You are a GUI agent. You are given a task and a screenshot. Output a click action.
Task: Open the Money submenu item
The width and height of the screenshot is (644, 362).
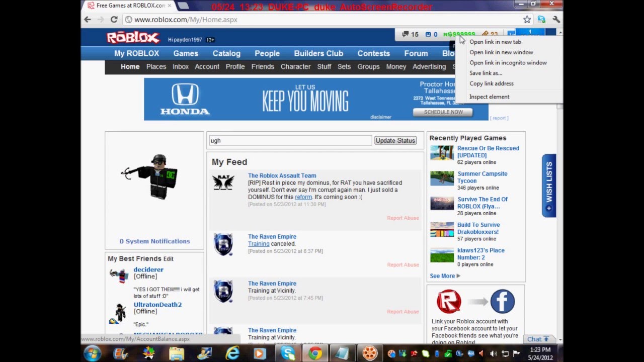point(396,66)
